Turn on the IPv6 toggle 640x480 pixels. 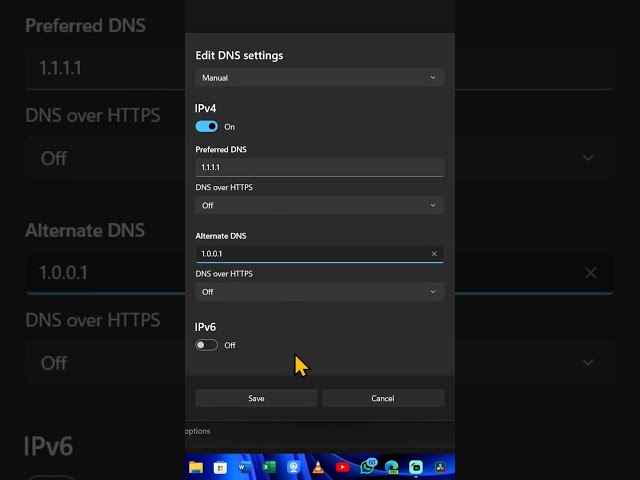(207, 345)
